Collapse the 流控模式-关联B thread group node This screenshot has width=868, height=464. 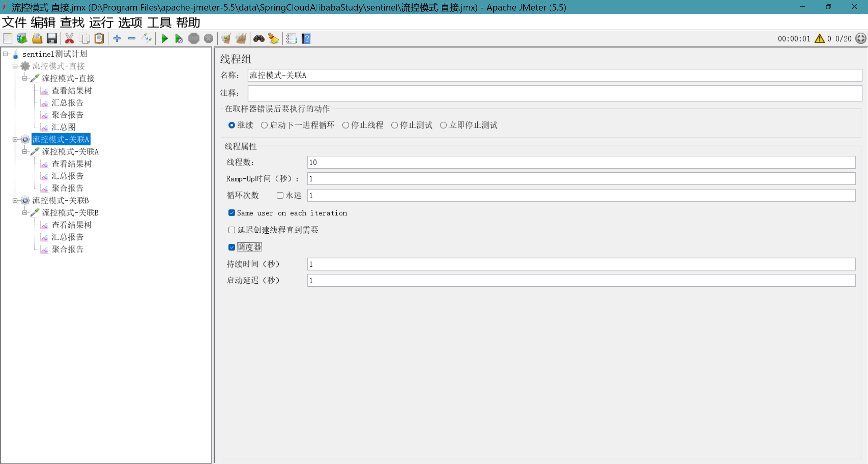coord(15,200)
